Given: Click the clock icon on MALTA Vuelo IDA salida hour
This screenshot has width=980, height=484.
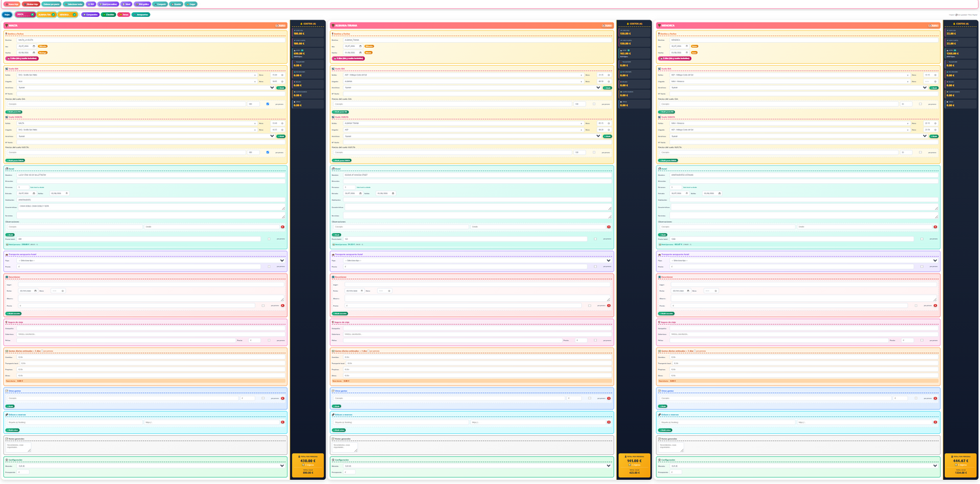Looking at the screenshot, I should tap(282, 75).
